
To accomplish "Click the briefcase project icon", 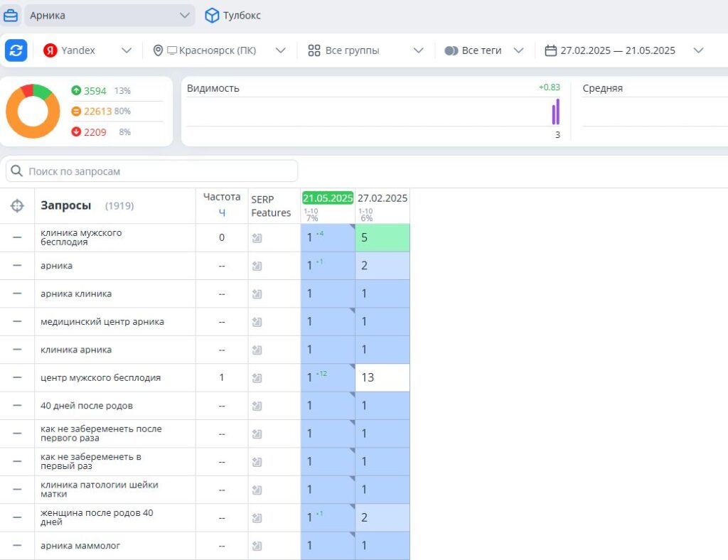I will pos(10,16).
